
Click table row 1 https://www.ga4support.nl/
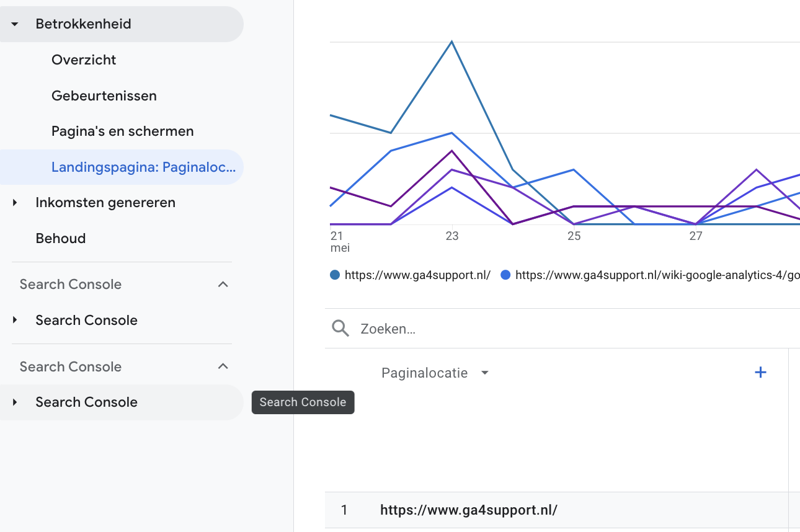tap(562, 510)
